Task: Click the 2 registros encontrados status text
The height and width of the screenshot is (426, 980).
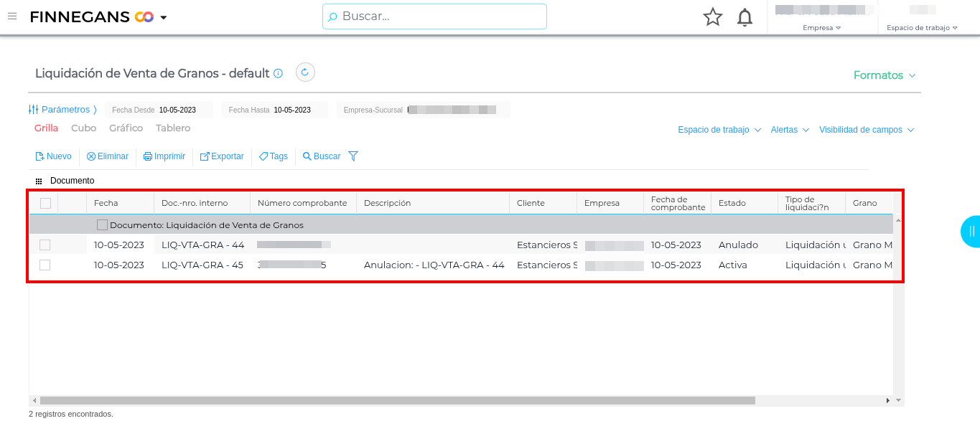Action: [71, 414]
